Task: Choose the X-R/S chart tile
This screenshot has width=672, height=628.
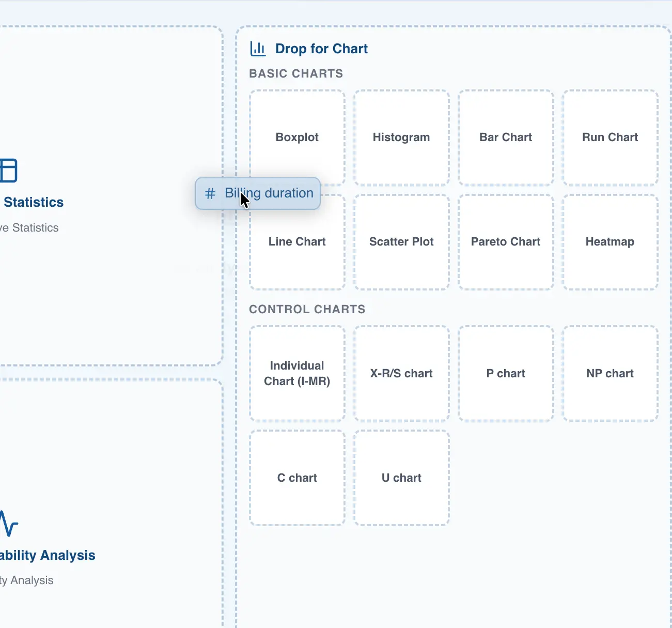Action: [401, 373]
